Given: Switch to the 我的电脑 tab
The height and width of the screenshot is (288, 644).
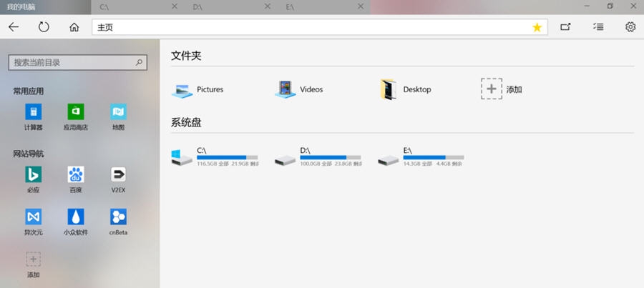Looking at the screenshot, I should coord(45,7).
